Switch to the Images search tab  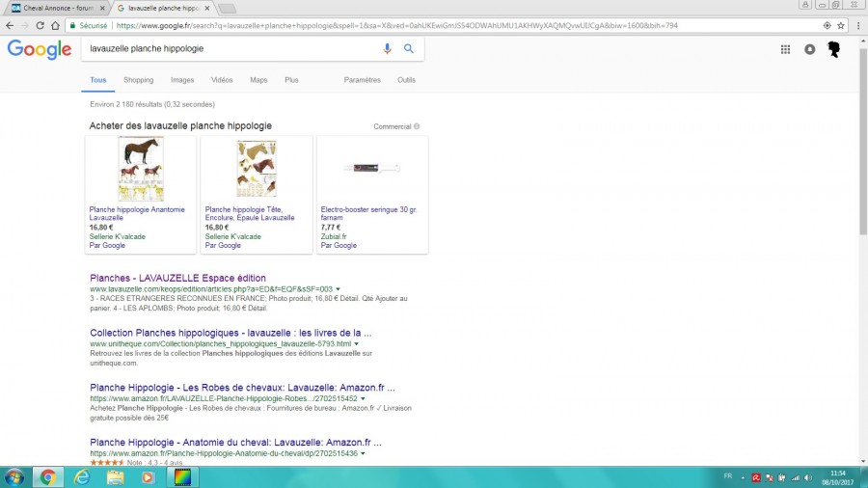point(182,80)
